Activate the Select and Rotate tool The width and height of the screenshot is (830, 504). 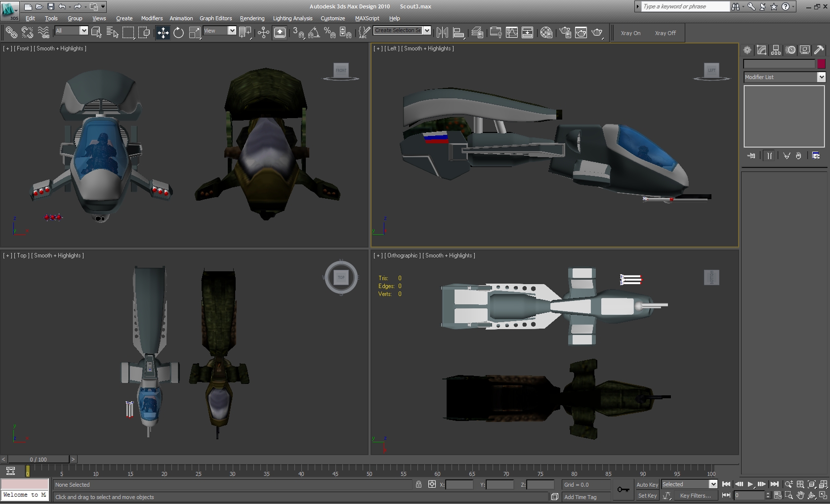click(x=178, y=33)
